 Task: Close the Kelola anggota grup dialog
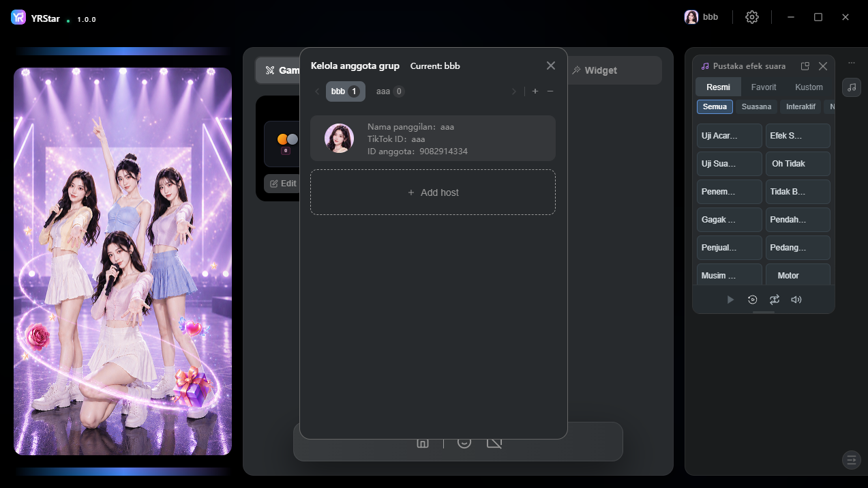coord(551,66)
